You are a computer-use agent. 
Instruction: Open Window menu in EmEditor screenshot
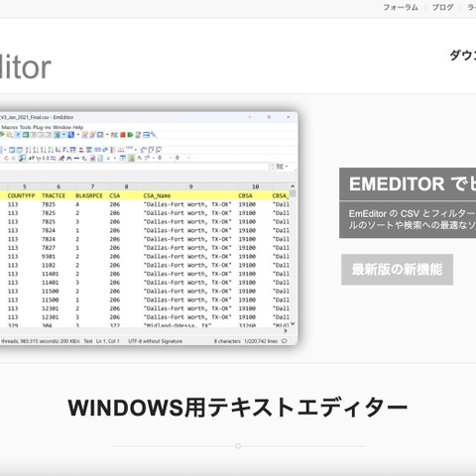point(61,127)
